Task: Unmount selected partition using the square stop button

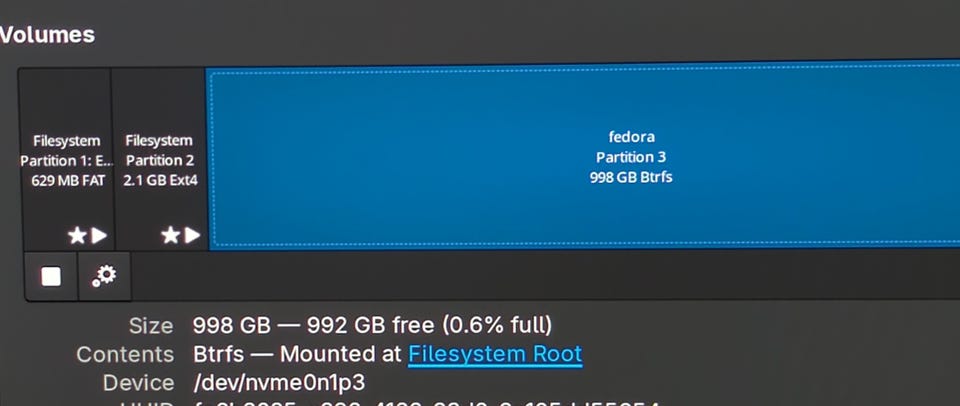Action: 51,277
